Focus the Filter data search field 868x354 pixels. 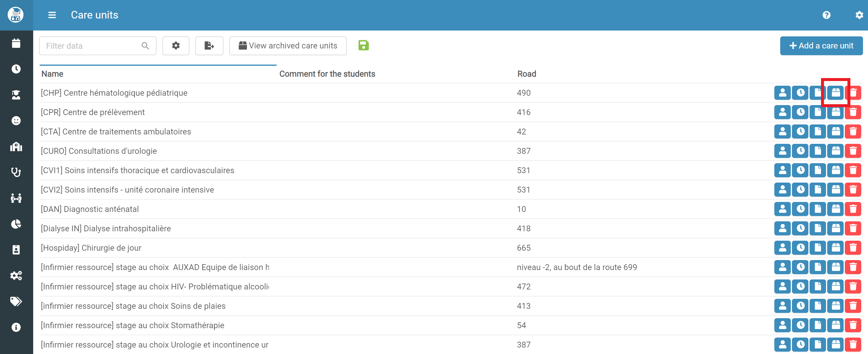98,46
